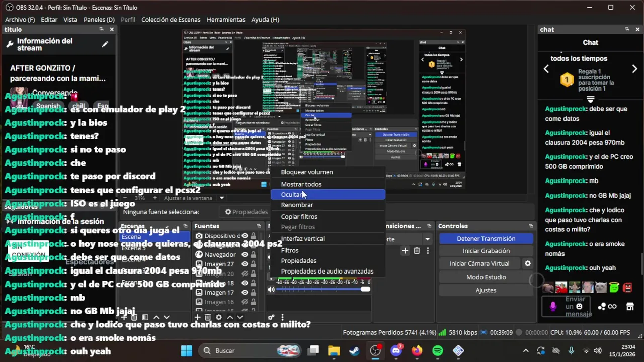The image size is (644, 362).
Task: Click Detener Transmisión button
Action: pos(486,239)
